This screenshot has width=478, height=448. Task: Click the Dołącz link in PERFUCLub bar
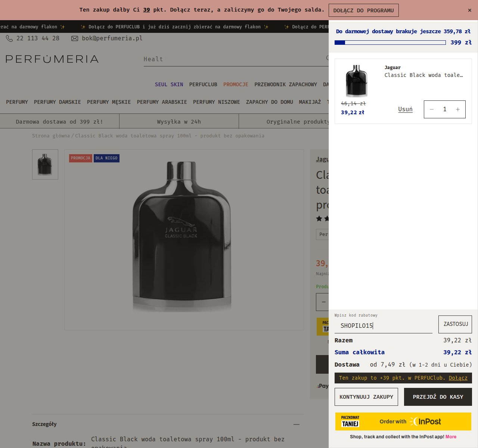[458, 378]
